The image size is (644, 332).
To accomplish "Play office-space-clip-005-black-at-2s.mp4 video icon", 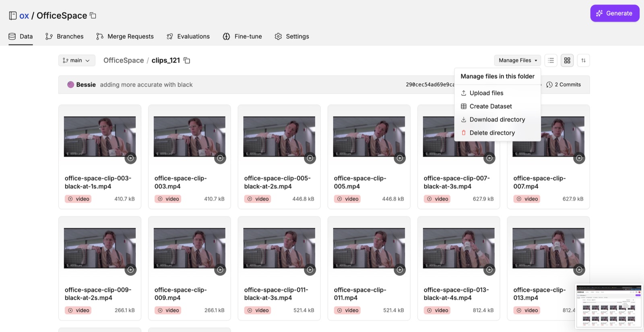I will [310, 158].
